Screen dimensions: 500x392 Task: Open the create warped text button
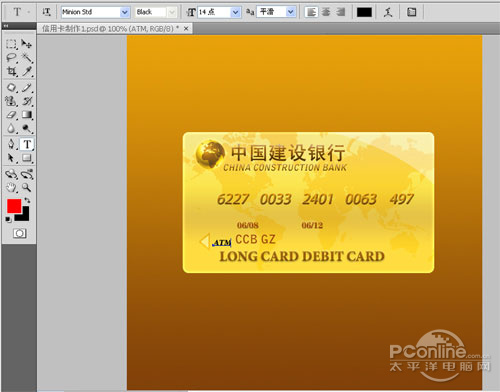pyautogui.click(x=388, y=12)
